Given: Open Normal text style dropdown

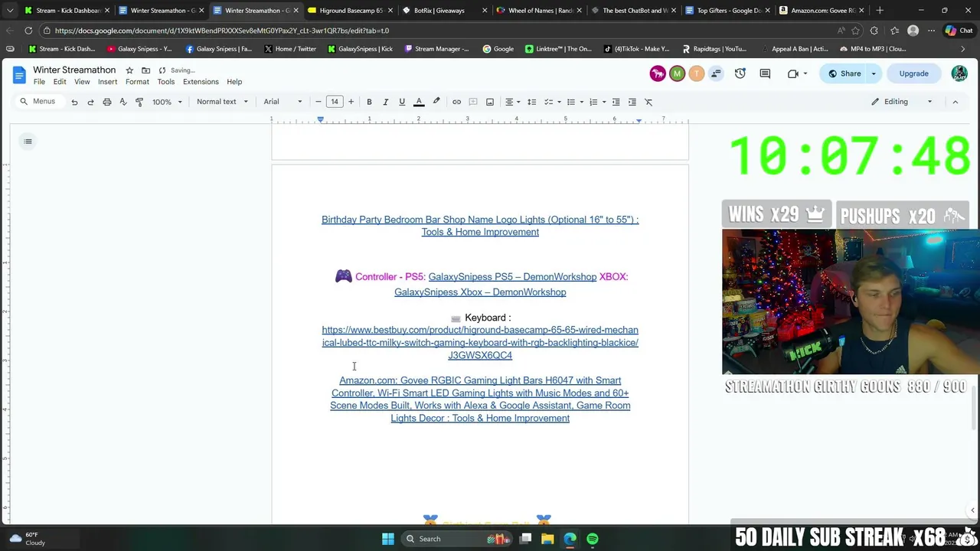Looking at the screenshot, I should click(x=222, y=102).
